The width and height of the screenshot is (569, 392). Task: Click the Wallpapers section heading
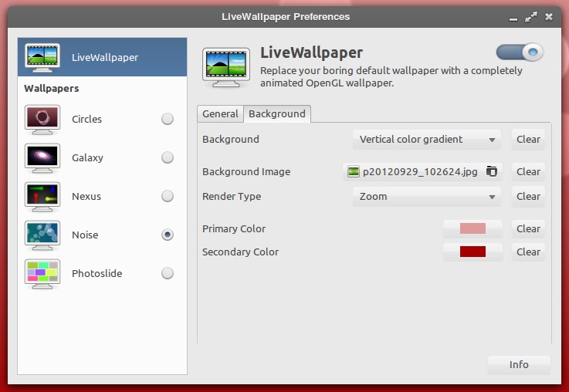pyautogui.click(x=52, y=89)
